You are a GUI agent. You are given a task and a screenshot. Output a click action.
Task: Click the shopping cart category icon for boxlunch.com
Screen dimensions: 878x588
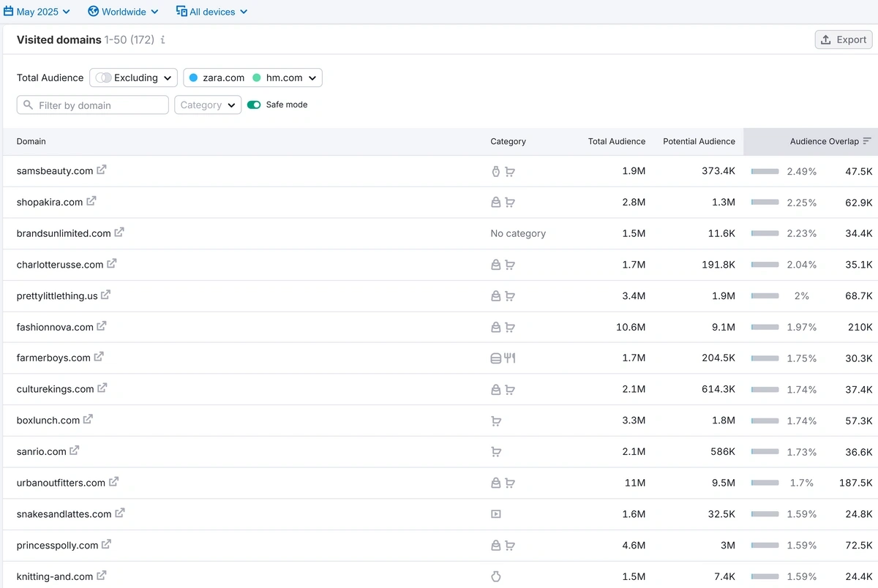[x=496, y=421]
